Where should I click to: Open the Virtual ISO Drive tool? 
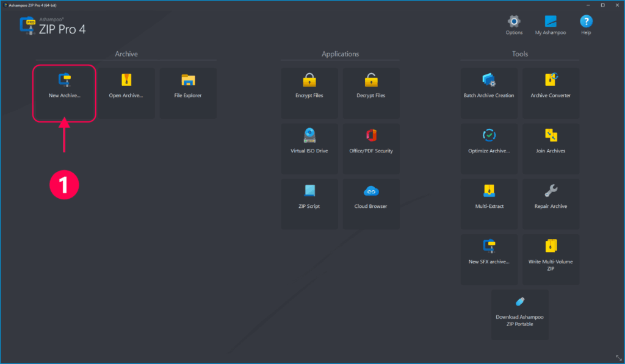pyautogui.click(x=309, y=149)
